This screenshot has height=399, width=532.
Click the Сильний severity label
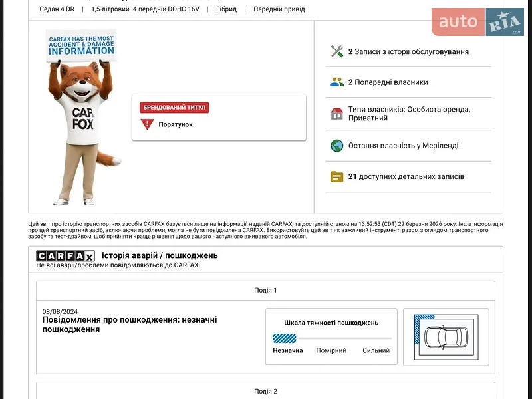376,350
